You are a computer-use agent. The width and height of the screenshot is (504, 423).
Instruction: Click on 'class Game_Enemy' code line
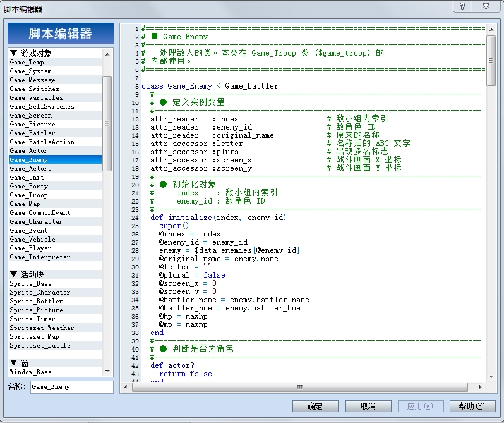(210, 86)
